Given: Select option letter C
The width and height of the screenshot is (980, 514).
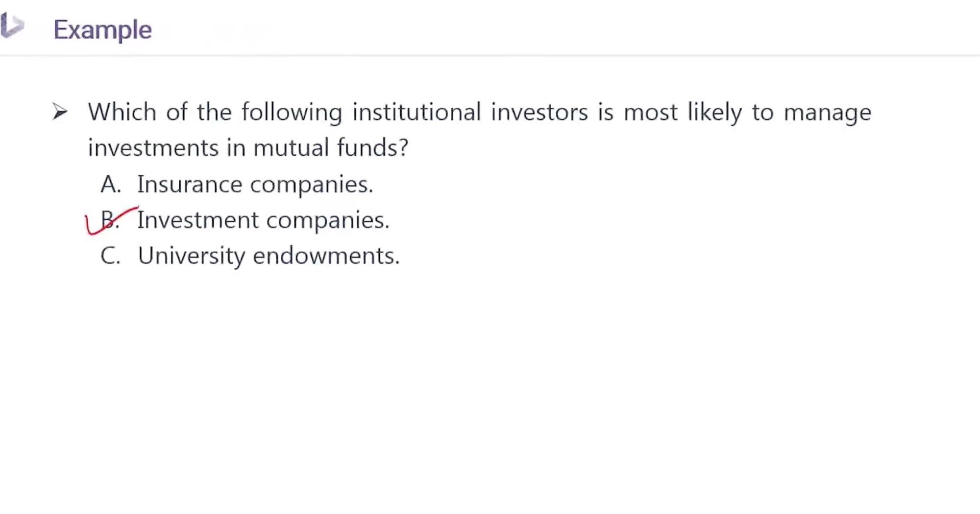Looking at the screenshot, I should [x=110, y=256].
